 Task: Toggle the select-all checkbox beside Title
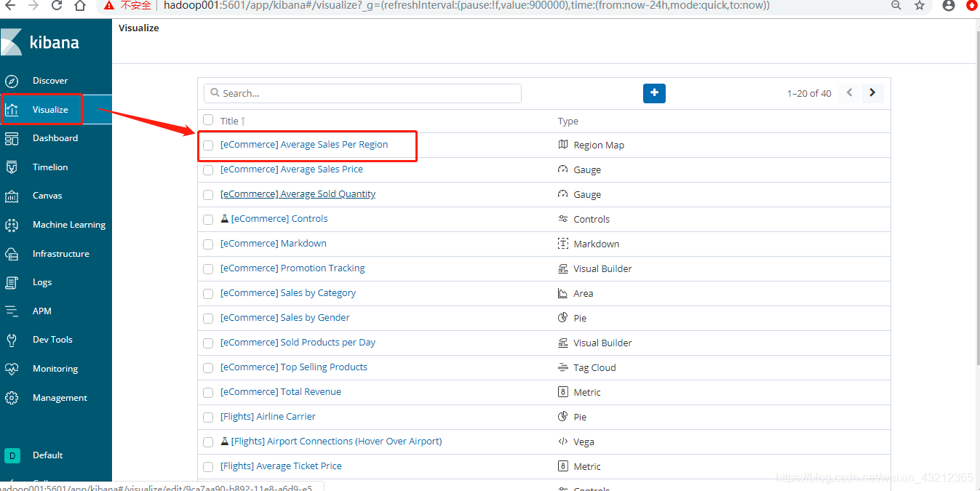(x=208, y=120)
